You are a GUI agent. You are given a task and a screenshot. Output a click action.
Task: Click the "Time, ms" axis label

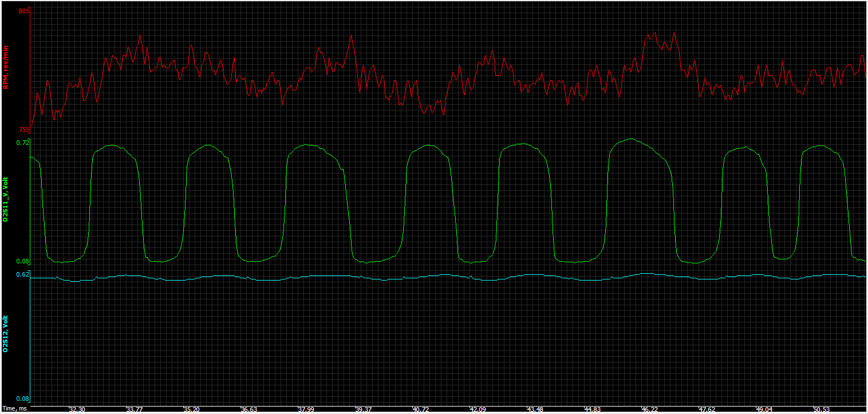click(x=14, y=409)
